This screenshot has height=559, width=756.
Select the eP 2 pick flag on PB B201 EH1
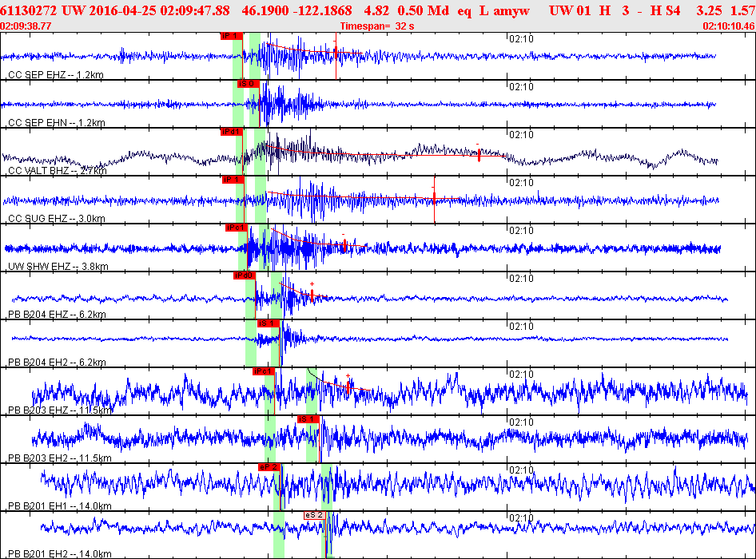[269, 467]
